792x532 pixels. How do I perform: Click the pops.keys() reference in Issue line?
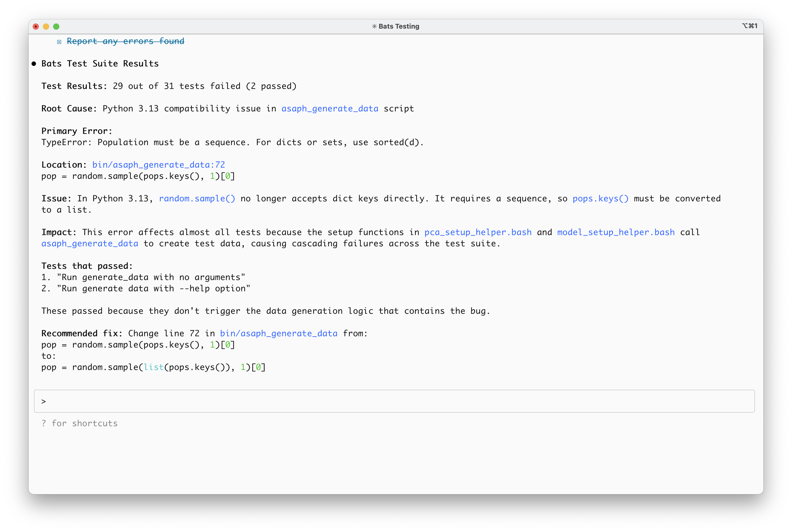[600, 199]
